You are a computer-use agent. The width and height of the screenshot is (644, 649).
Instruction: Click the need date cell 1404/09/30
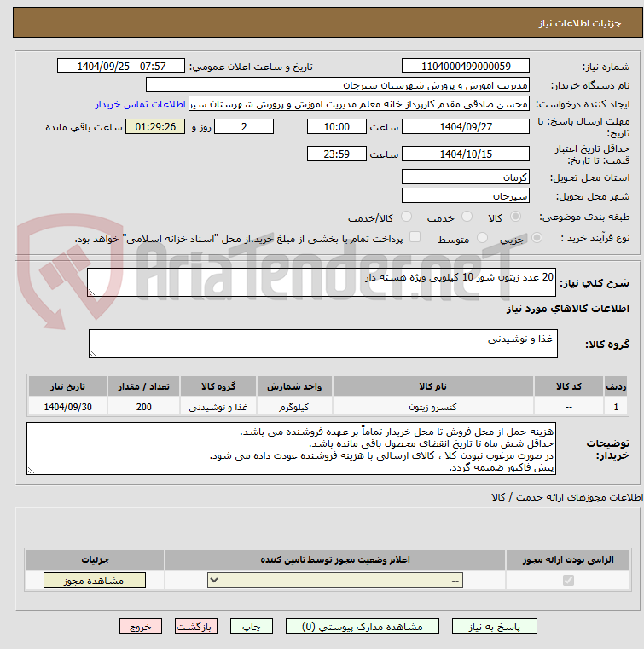68,407
